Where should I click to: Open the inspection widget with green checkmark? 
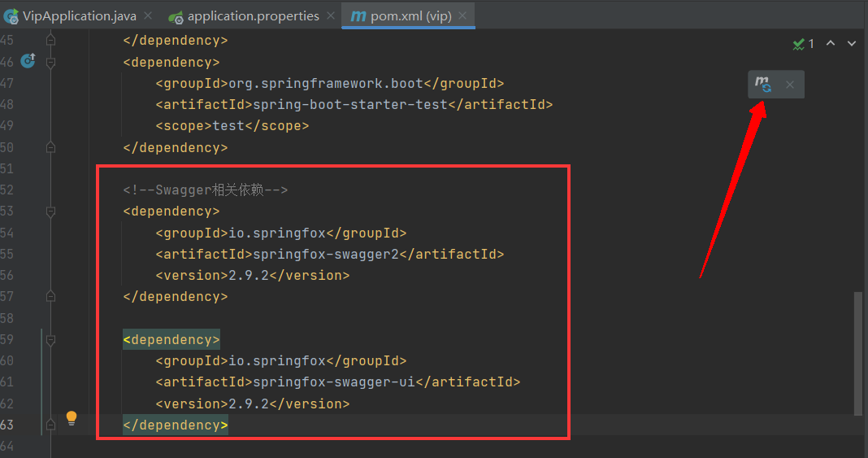[803, 44]
